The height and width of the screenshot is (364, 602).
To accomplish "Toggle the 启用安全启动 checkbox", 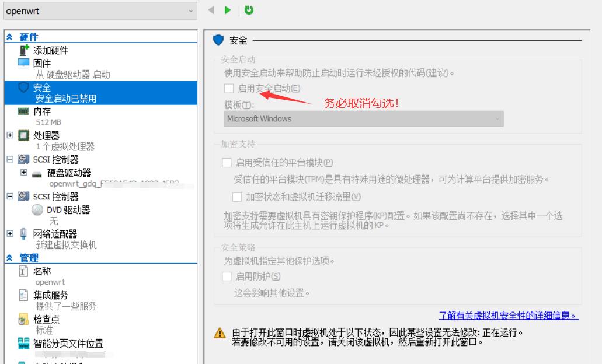I will point(229,89).
